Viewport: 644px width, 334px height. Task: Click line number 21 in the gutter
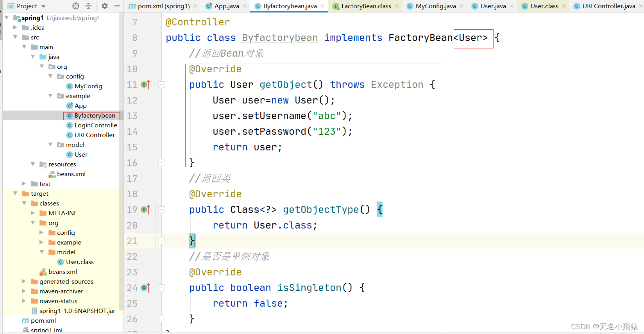coord(132,241)
